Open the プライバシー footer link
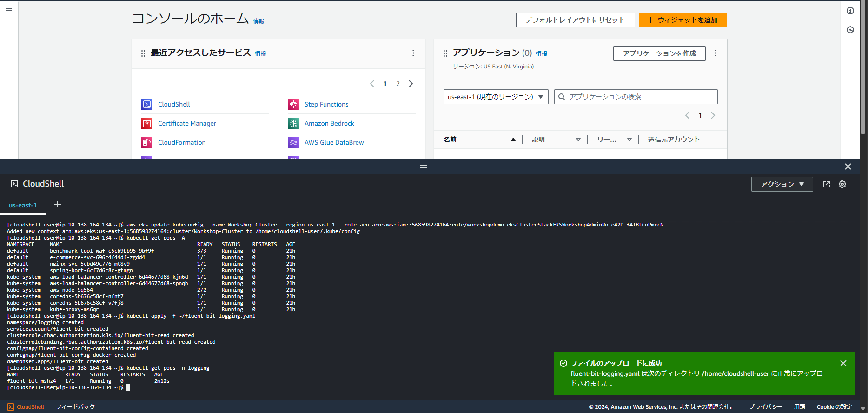Viewport: 868px width, 413px height. pos(765,407)
